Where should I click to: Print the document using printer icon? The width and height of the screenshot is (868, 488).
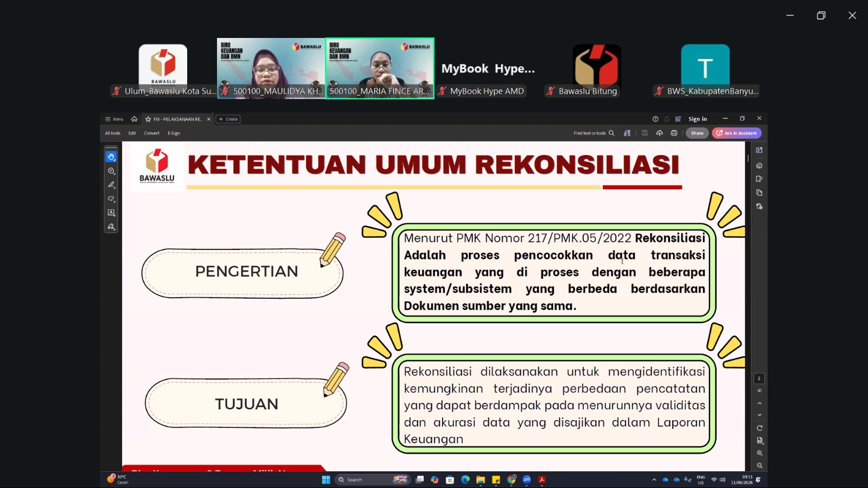(674, 133)
